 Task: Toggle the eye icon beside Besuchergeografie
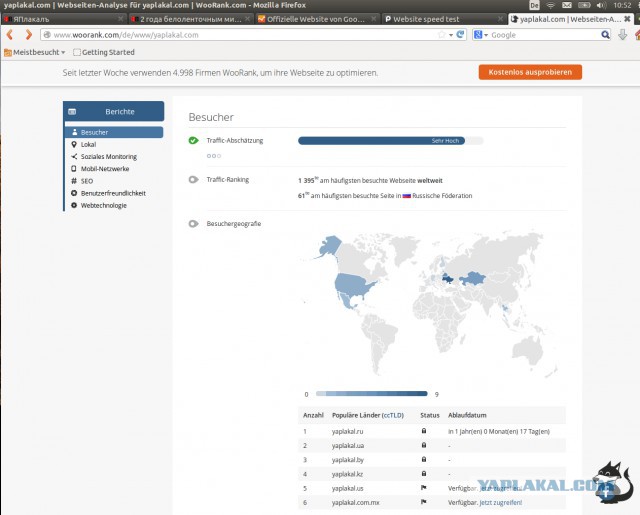tap(193, 224)
